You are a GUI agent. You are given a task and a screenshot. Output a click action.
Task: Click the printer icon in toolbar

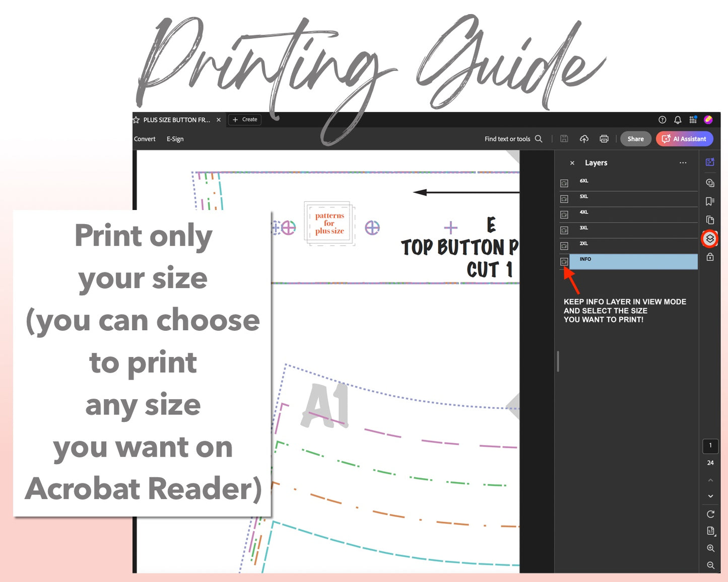(604, 139)
